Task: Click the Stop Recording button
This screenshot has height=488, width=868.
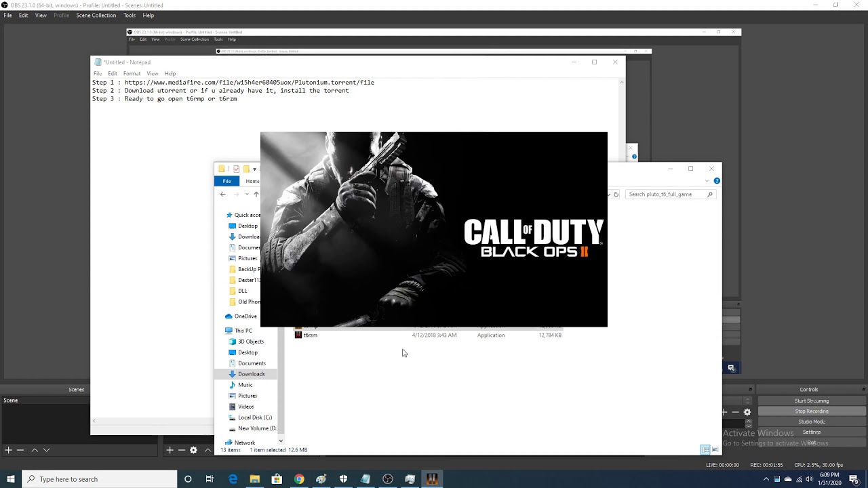Action: click(x=812, y=411)
